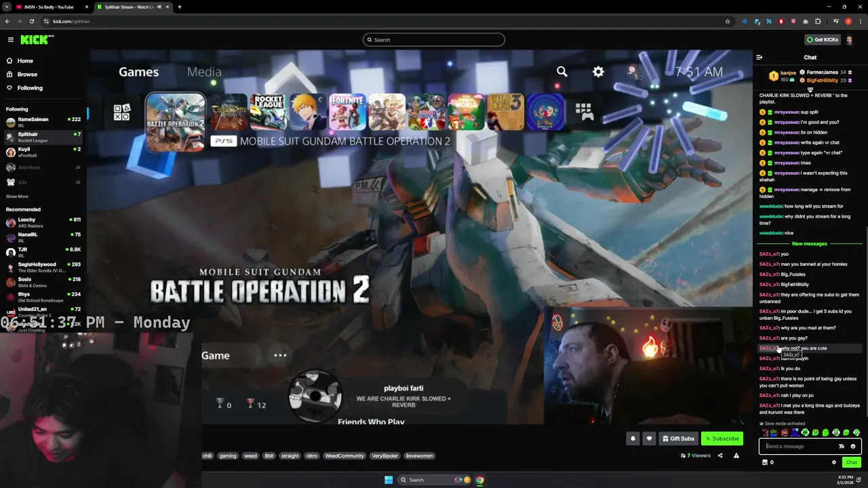Open Browse in the sidebar
Image resolution: width=868 pixels, height=488 pixels.
(x=27, y=75)
